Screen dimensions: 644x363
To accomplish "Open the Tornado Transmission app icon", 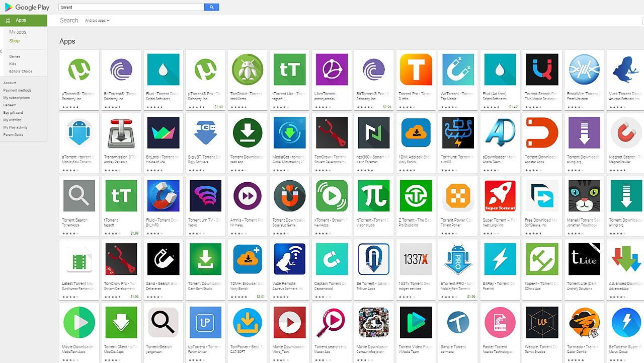I will click(x=584, y=322).
